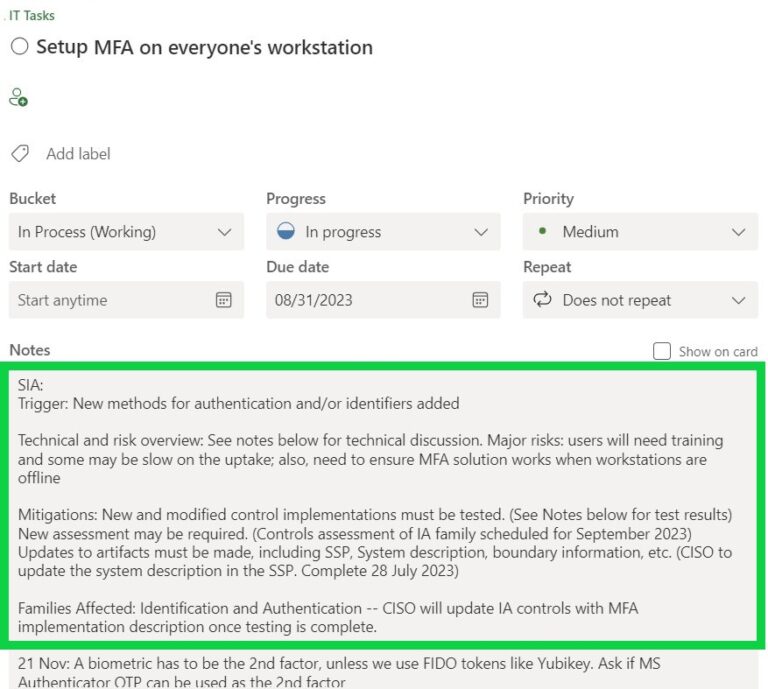
Task: Open the Start date calendar picker icon
Action: coord(223,300)
